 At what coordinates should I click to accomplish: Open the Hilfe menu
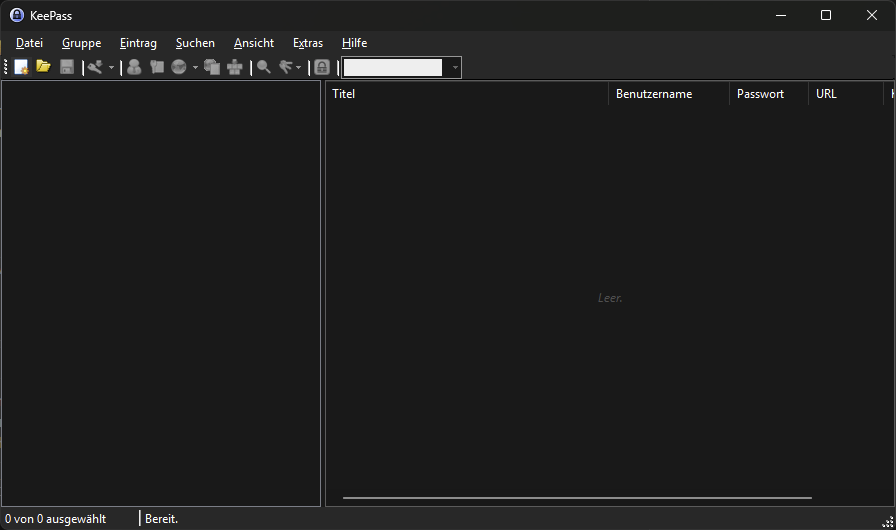354,43
